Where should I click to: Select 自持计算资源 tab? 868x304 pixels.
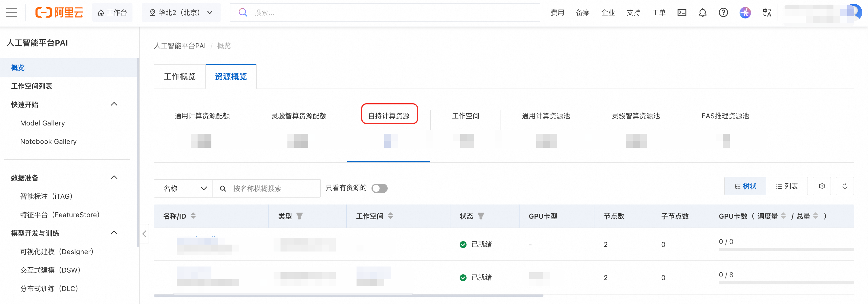(x=389, y=116)
